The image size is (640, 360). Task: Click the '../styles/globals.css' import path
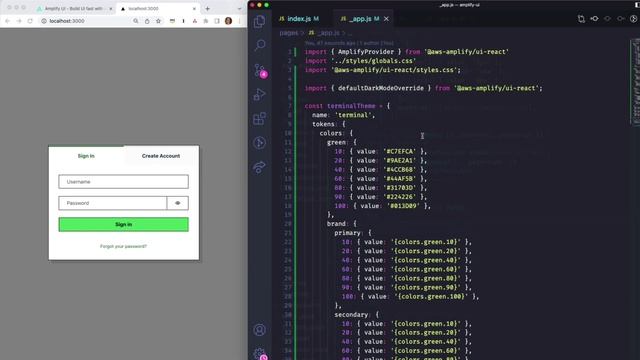pos(373,61)
